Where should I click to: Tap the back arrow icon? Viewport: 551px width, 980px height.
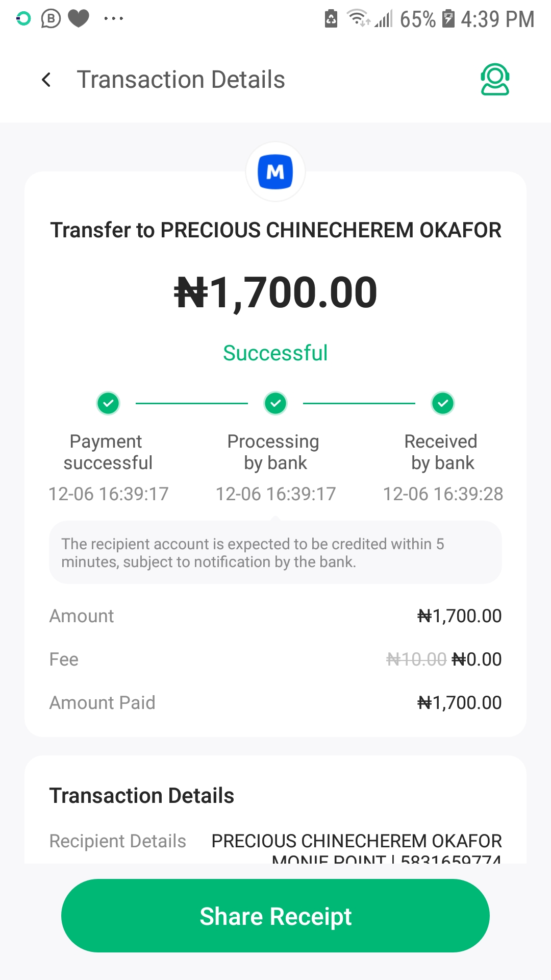point(46,80)
